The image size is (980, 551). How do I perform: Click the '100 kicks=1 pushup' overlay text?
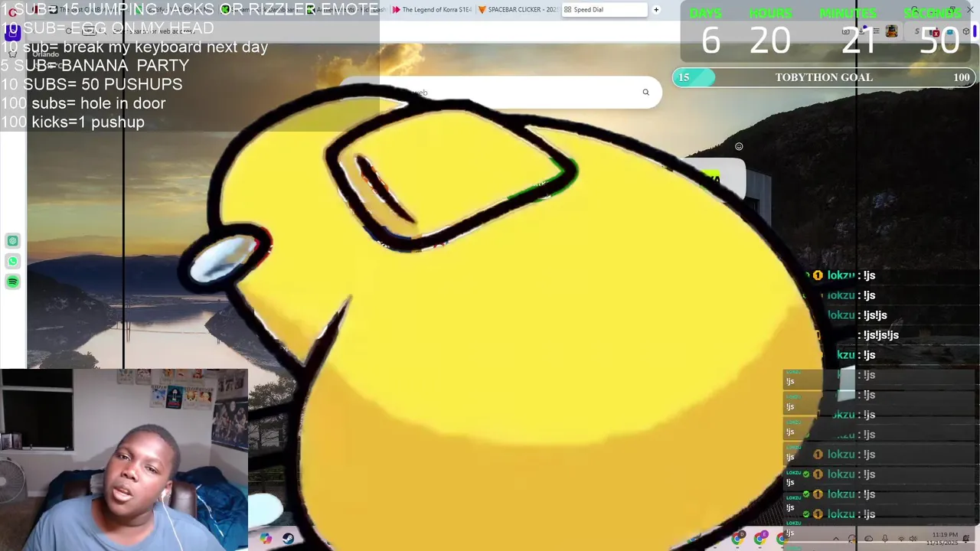72,122
